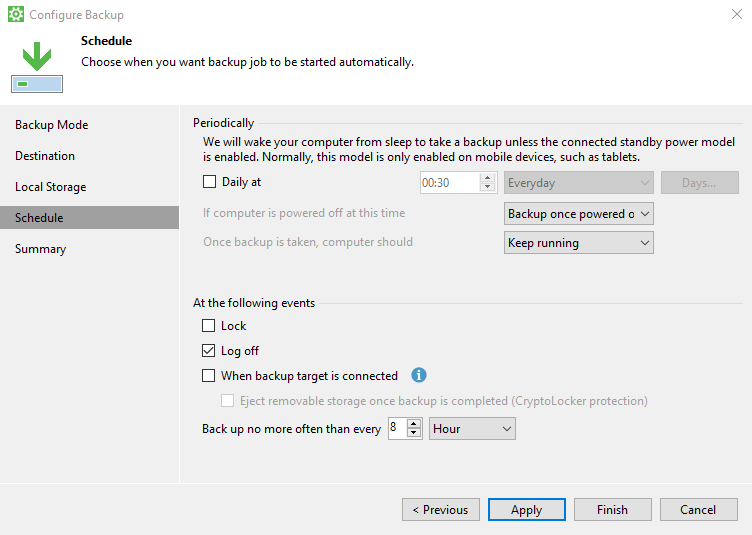This screenshot has width=752, height=535.
Task: Enable the Daily at checkbox
Action: coord(209,182)
